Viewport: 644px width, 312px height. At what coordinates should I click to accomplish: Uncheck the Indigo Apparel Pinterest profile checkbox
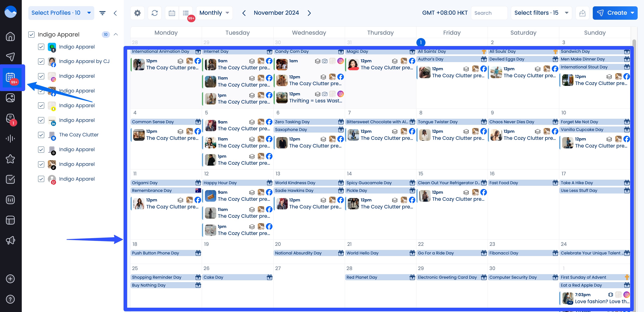[41, 179]
